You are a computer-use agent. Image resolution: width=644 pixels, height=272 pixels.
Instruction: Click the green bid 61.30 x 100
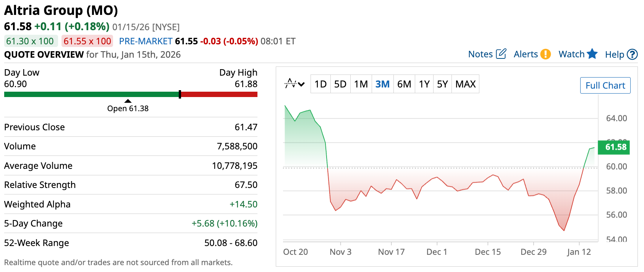(x=30, y=41)
